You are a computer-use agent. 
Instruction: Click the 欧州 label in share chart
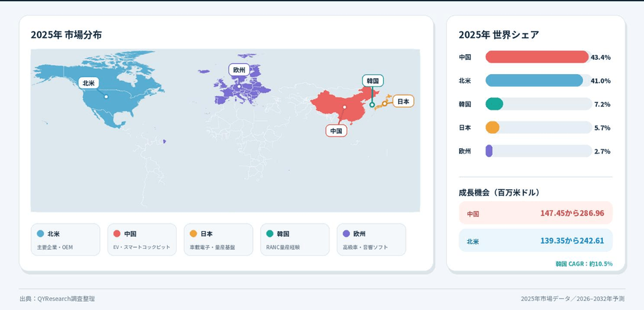tap(465, 152)
